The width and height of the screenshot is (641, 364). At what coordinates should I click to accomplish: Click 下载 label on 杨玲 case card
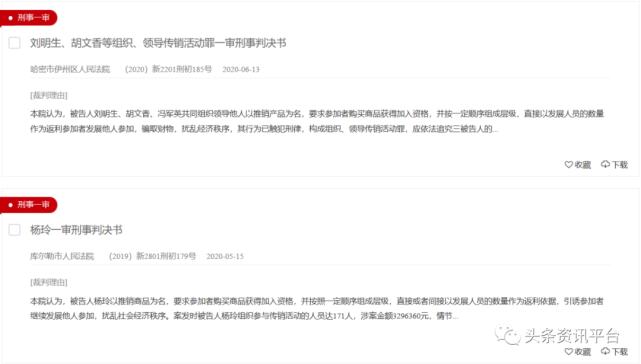620,352
